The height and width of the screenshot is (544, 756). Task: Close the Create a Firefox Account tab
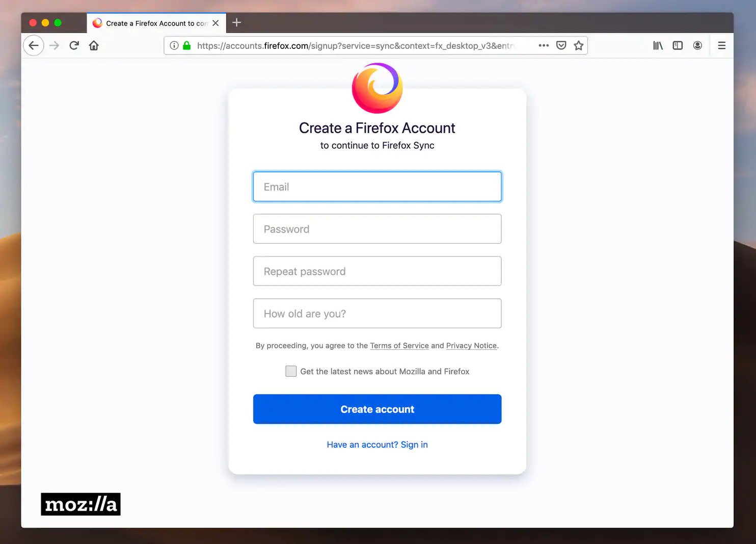pos(215,23)
